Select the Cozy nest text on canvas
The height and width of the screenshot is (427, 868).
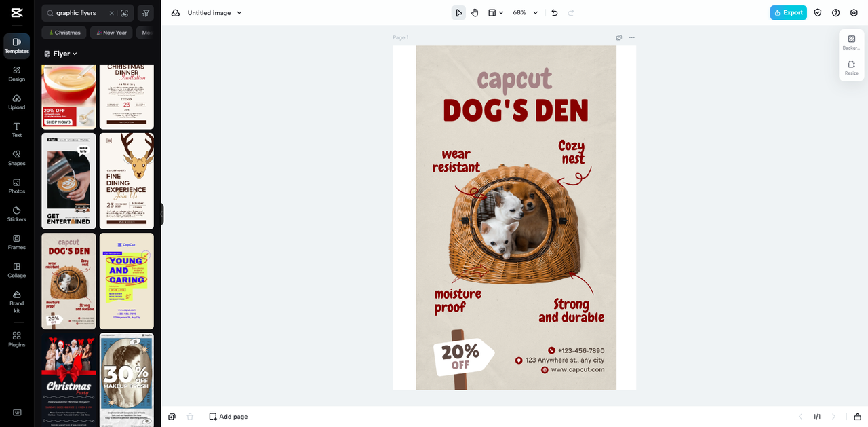(x=572, y=152)
